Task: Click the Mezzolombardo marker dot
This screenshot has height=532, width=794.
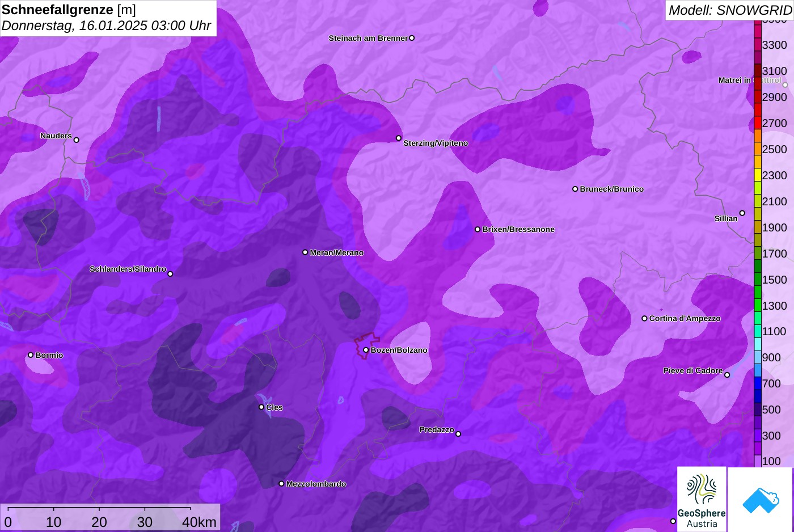Action: coord(281,484)
